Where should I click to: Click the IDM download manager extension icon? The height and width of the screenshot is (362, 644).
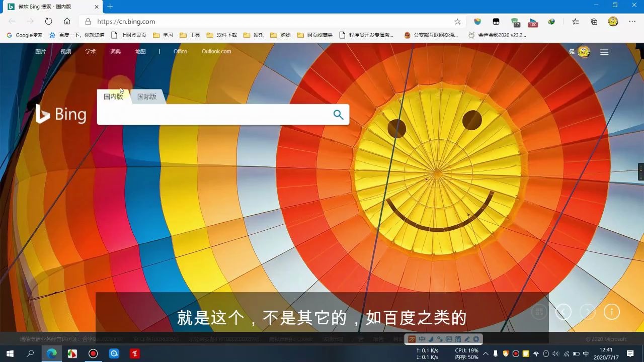[x=551, y=22]
